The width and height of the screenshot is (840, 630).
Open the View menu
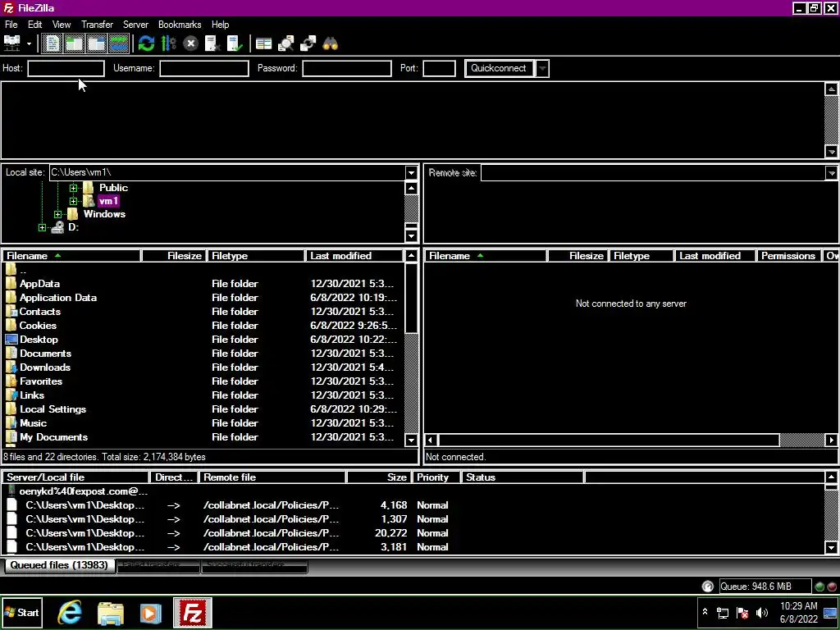[62, 25]
